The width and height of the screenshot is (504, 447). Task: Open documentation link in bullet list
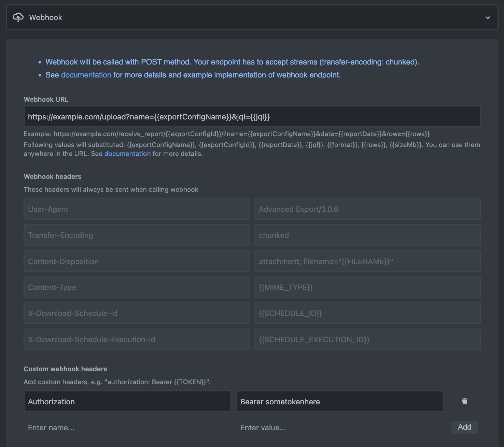coord(86,75)
